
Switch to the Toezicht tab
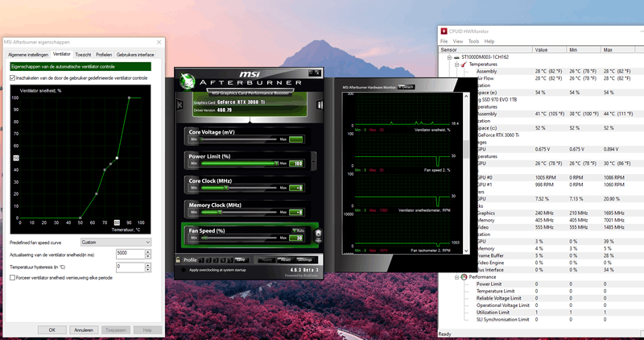coord(83,55)
